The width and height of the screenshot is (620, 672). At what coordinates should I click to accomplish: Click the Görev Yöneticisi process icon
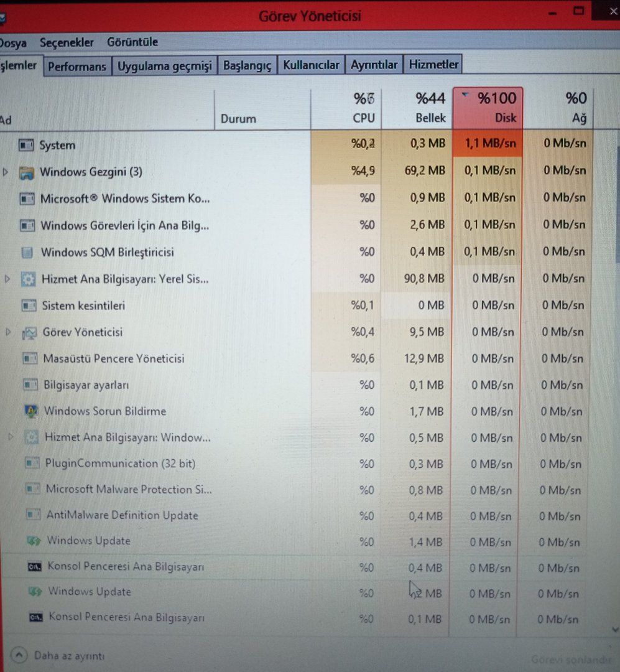(30, 332)
